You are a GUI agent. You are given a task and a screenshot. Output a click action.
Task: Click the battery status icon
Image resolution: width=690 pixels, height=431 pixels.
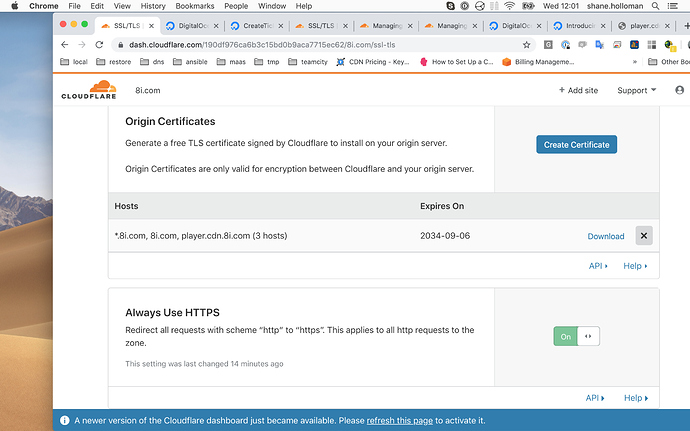(528, 6)
